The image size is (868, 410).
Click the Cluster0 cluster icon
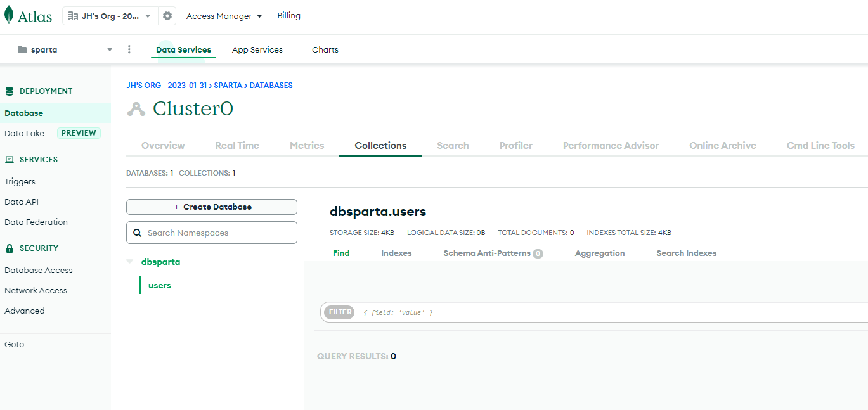(x=136, y=109)
